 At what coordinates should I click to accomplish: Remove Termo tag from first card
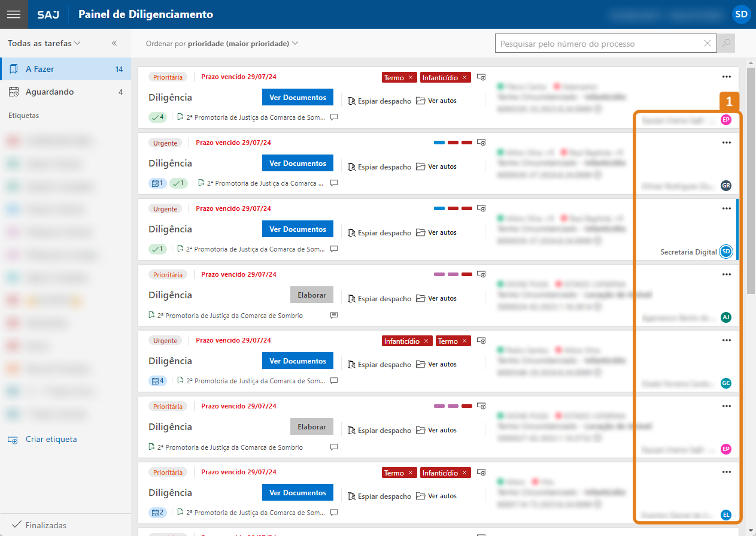(411, 77)
